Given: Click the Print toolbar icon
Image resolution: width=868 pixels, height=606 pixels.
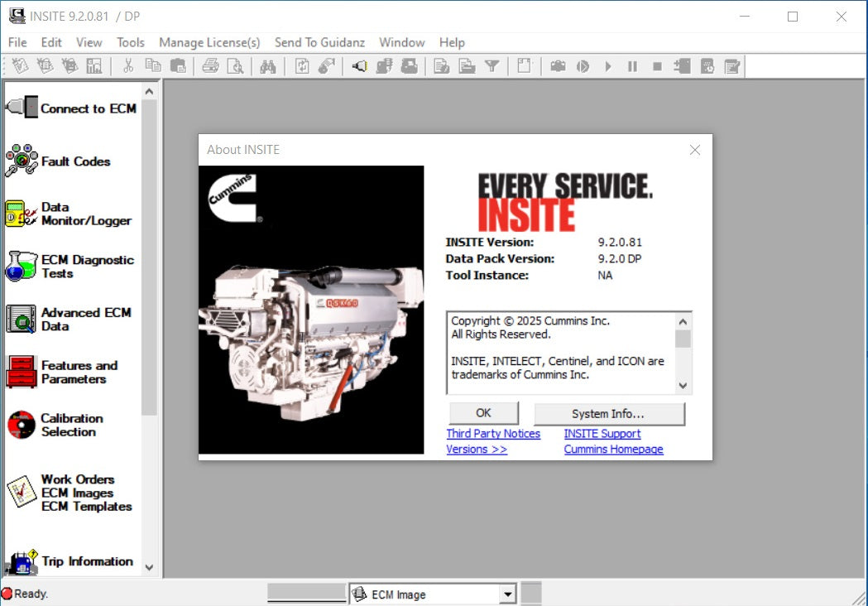Looking at the screenshot, I should [210, 67].
